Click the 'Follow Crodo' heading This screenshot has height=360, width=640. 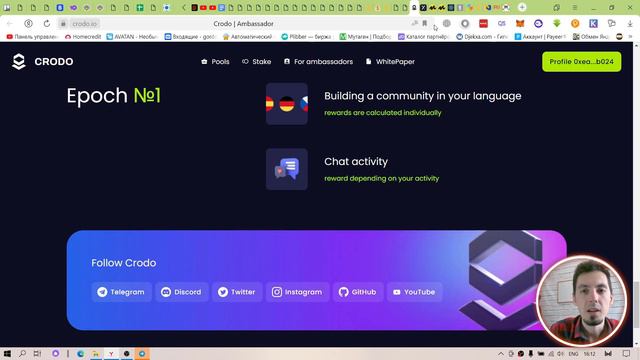(124, 263)
